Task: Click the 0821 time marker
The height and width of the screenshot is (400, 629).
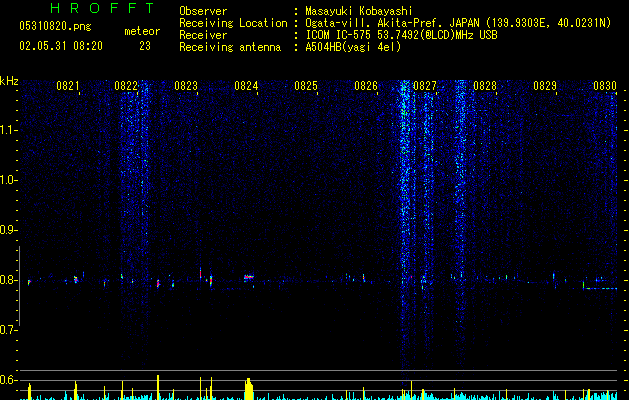Action: click(68, 86)
